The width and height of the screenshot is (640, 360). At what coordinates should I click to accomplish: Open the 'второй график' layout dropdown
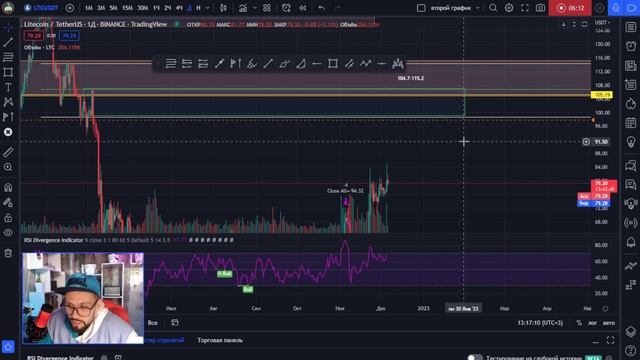[x=455, y=8]
